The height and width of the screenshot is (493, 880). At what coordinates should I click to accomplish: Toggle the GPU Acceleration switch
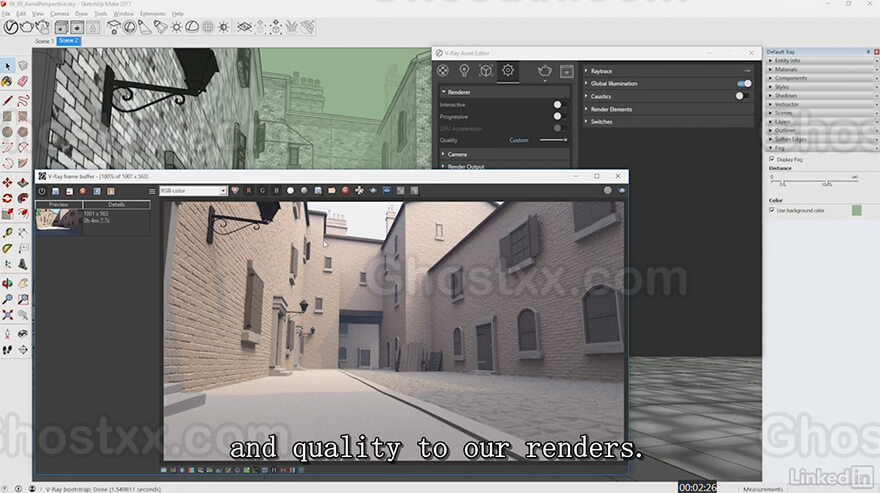[560, 128]
